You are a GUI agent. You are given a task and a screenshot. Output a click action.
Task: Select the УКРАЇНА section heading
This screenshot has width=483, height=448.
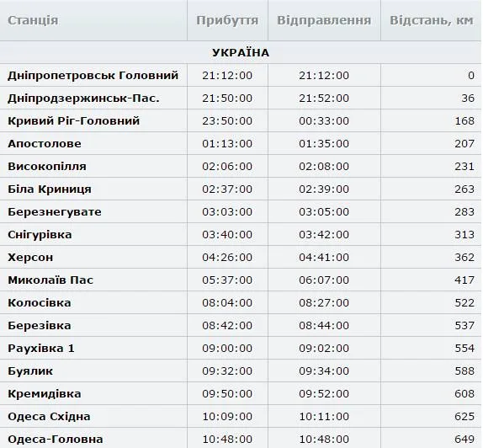coord(241,53)
